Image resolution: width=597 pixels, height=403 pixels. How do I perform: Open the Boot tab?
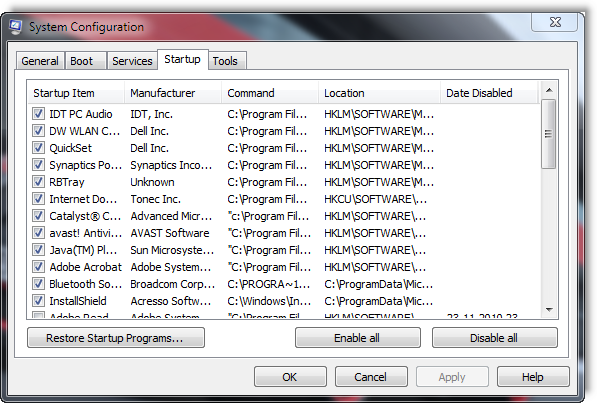coord(85,61)
